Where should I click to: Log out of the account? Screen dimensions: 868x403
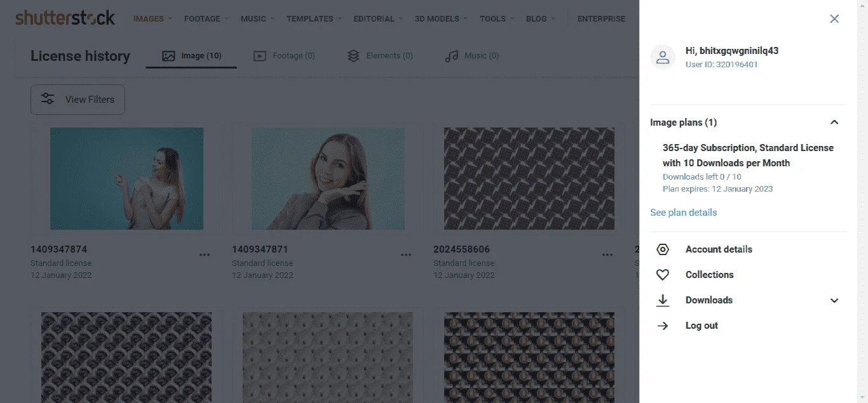click(702, 326)
